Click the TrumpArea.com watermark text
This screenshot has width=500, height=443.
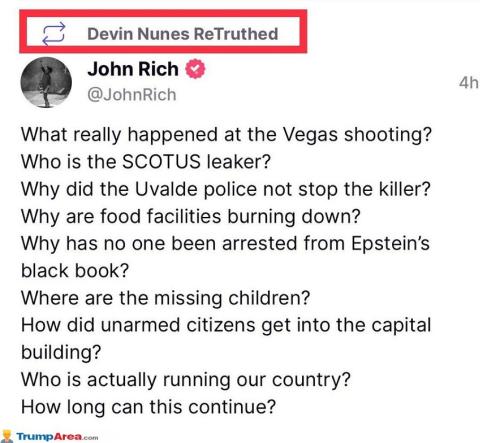[57, 436]
